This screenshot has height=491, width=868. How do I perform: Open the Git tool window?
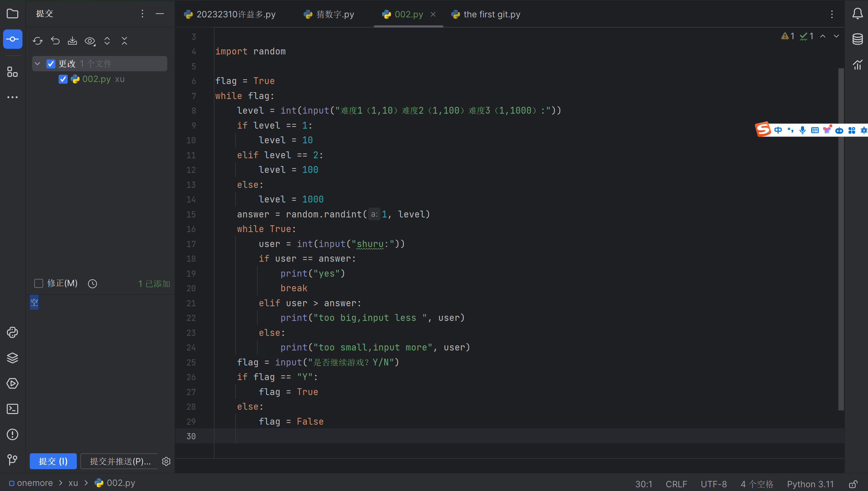tap(13, 460)
